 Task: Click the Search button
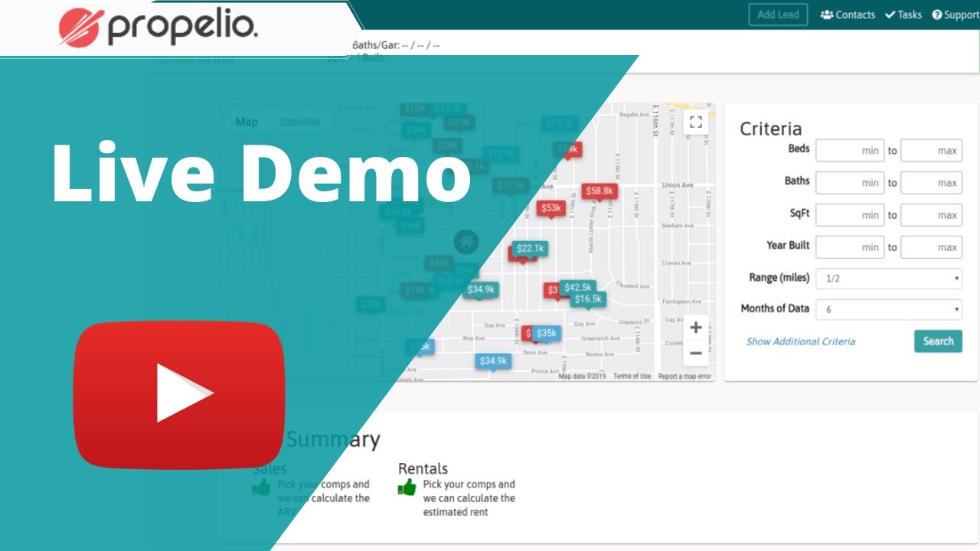click(x=938, y=341)
